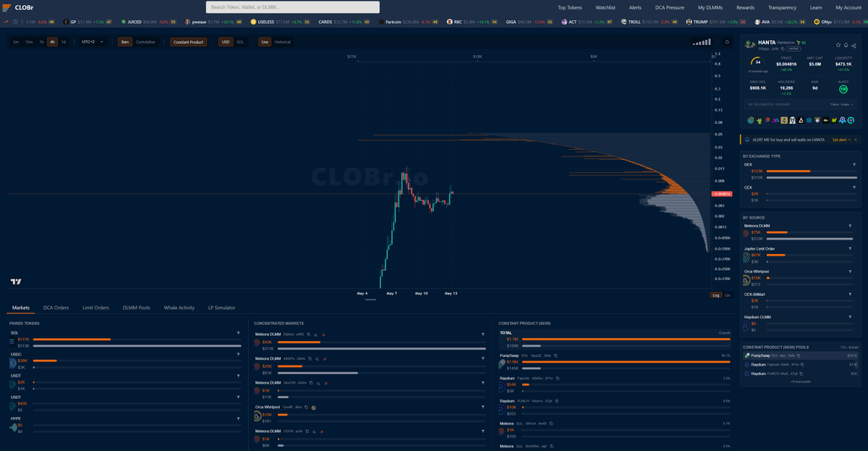This screenshot has width=868, height=451.
Task: Open first exchange link icon under treasury
Action: click(750, 120)
